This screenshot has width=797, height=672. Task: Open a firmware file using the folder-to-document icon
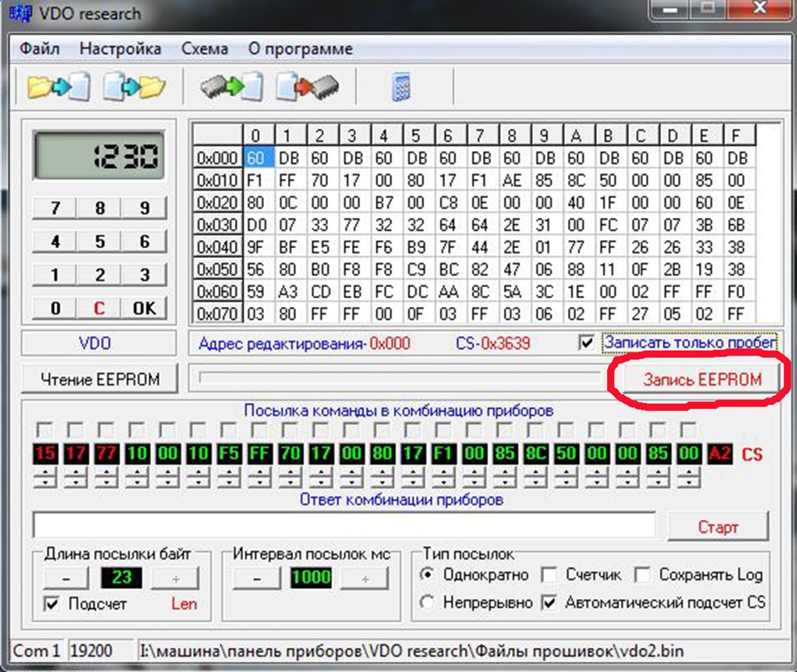[59, 86]
